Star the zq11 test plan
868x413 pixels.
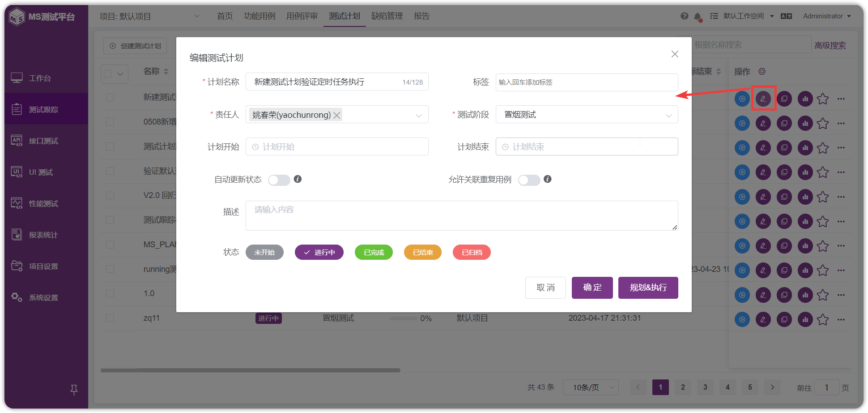[823, 319]
